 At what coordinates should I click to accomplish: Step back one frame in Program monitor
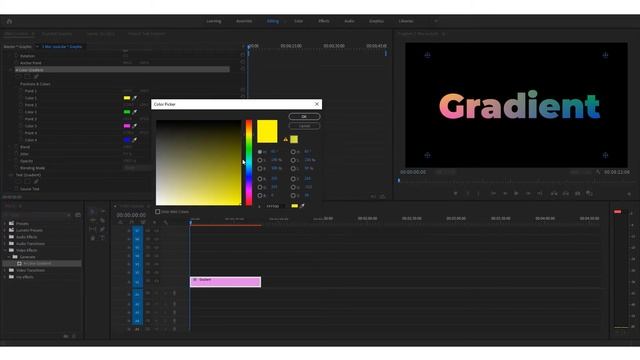pos(505,193)
